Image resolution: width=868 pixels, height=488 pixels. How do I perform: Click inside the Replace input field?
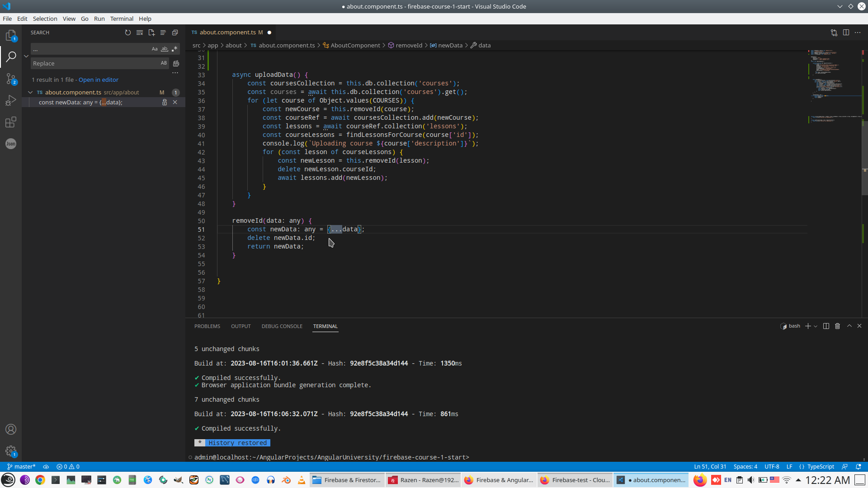point(93,63)
